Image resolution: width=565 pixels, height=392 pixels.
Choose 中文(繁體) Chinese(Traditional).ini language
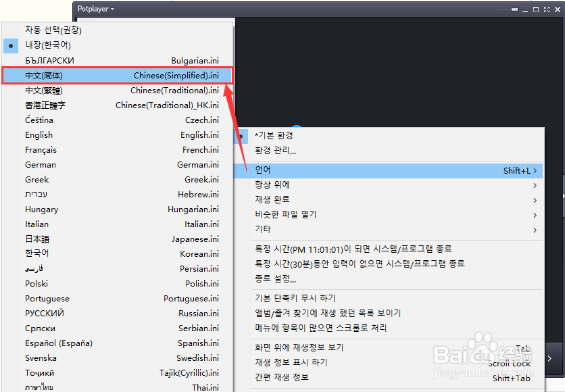tap(118, 91)
